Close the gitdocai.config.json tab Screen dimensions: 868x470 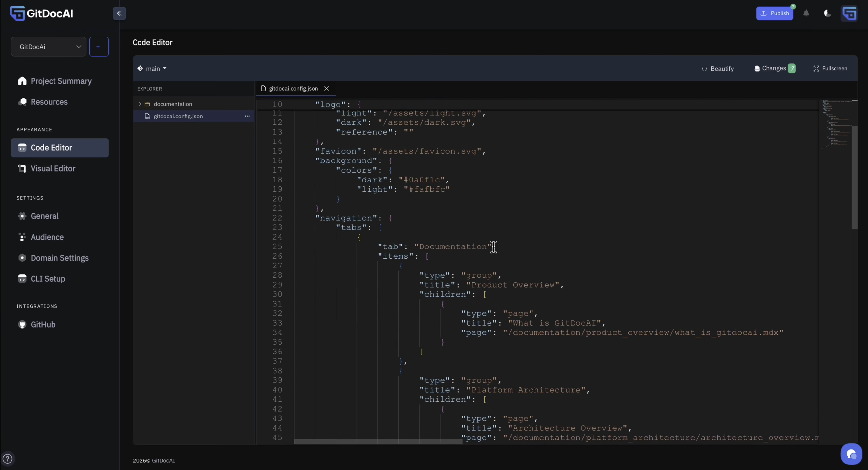(x=327, y=89)
